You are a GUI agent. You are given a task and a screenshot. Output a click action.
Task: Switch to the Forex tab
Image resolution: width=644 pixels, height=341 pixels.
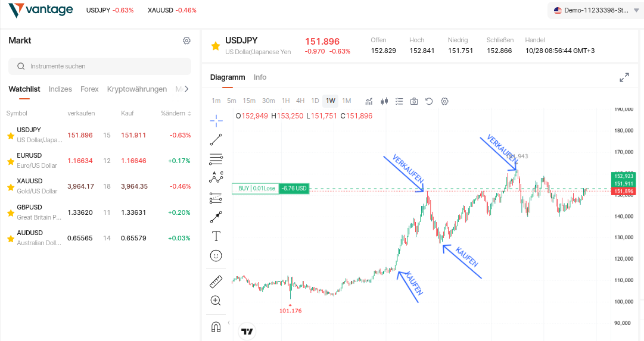(89, 89)
